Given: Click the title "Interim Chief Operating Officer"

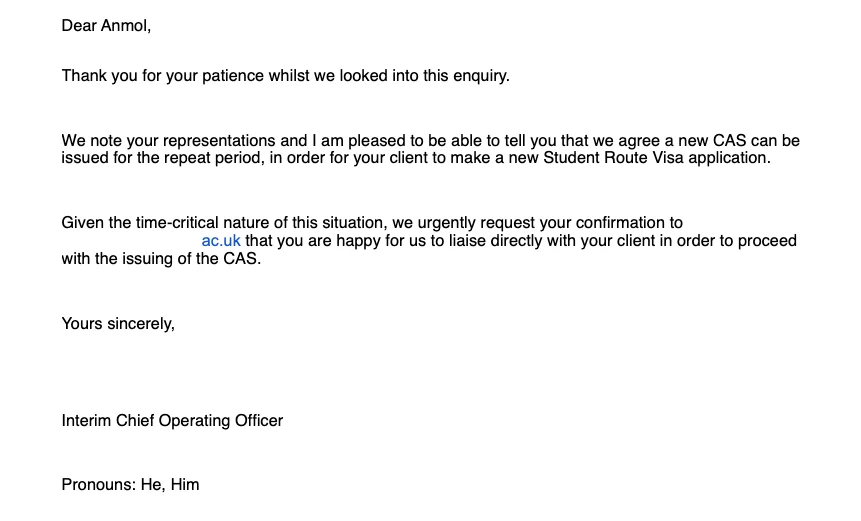Looking at the screenshot, I should coord(172,421).
